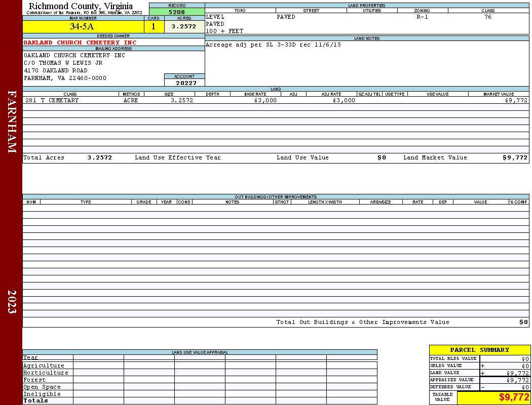Viewport: 532px width, 405px height.
Task: Select the class value 76
Action: (x=487, y=17)
